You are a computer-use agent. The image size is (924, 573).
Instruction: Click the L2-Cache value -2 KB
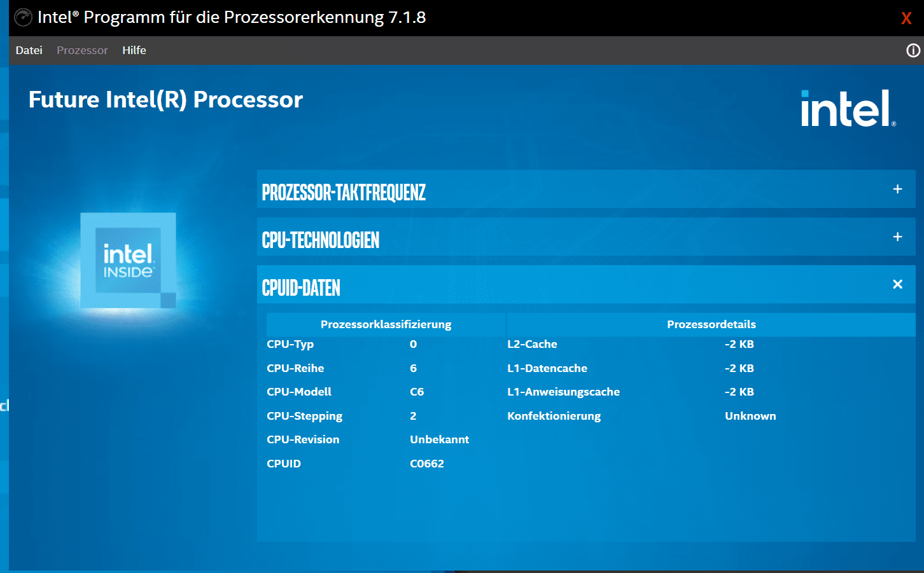[x=739, y=344]
